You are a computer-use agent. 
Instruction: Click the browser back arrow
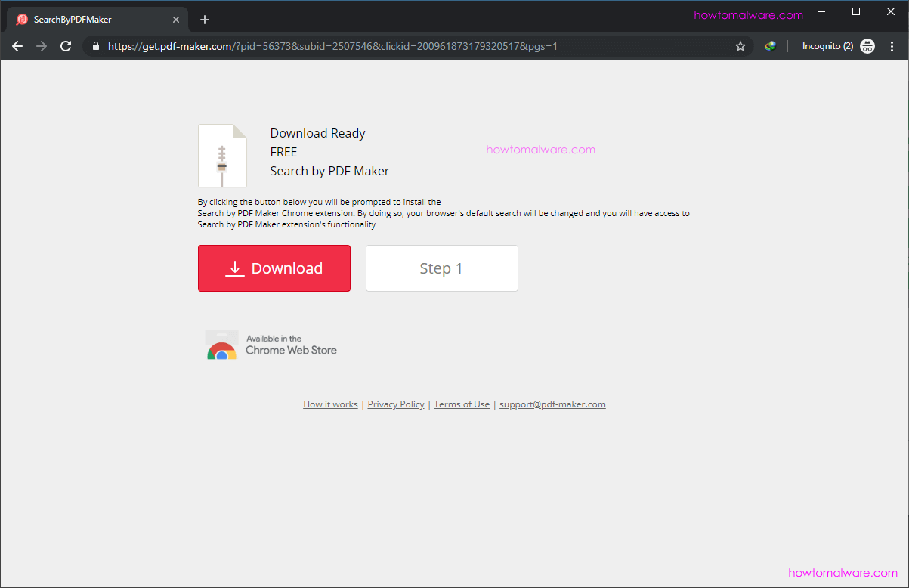(17, 46)
